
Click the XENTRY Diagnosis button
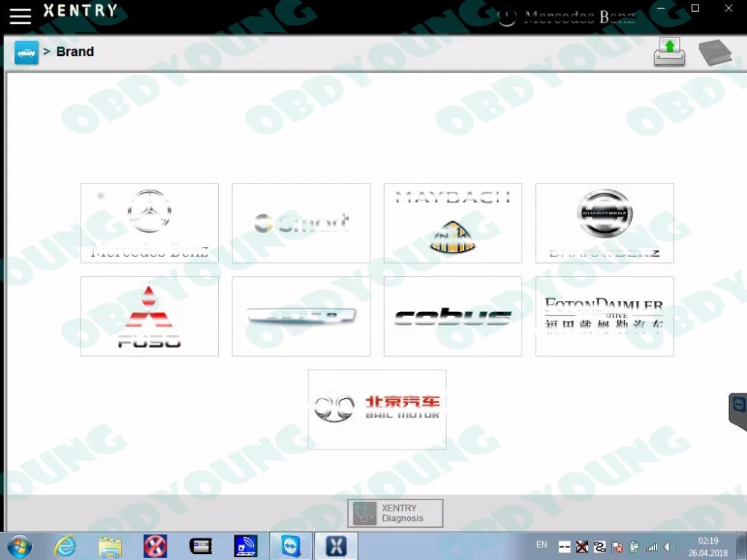coord(395,513)
